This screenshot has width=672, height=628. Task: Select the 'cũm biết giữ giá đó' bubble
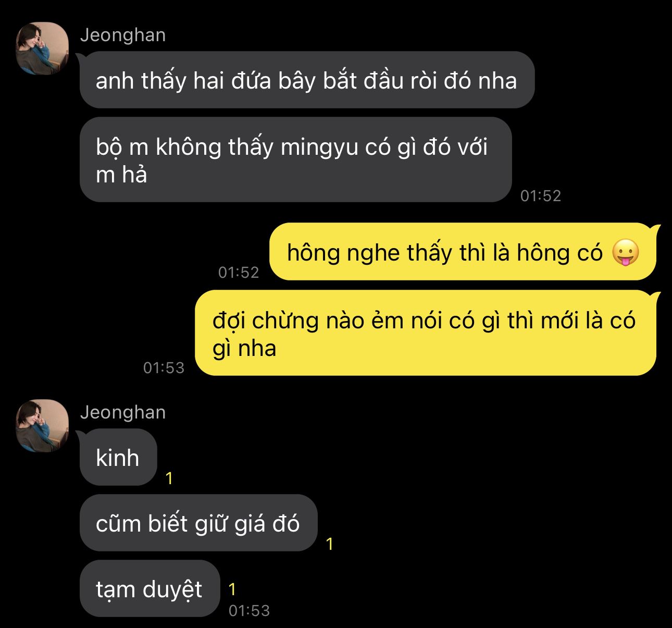[x=198, y=523]
